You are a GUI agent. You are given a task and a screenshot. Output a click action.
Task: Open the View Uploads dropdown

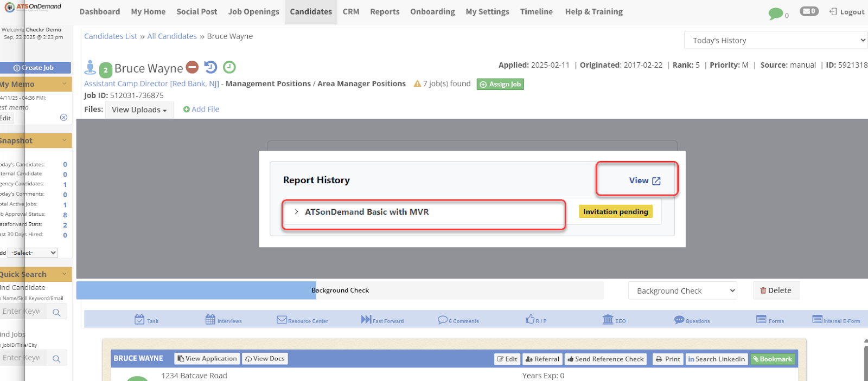(x=139, y=109)
